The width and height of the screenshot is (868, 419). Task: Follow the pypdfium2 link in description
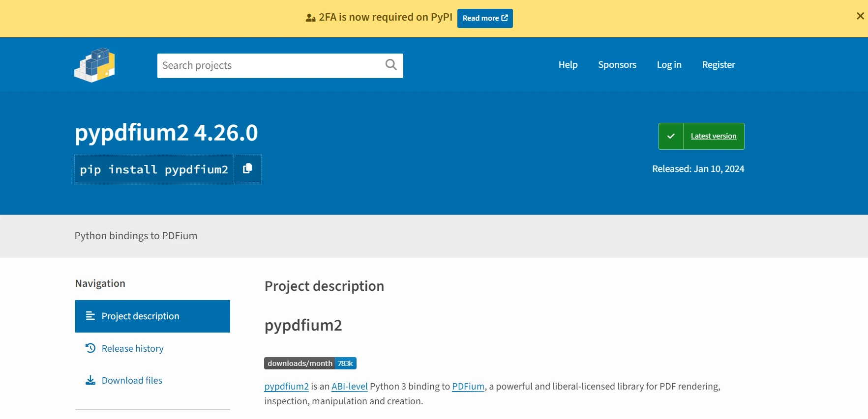tap(286, 386)
